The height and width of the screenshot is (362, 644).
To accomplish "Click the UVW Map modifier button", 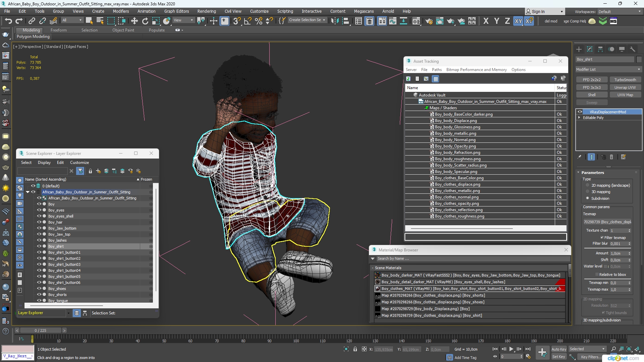I will tap(625, 95).
